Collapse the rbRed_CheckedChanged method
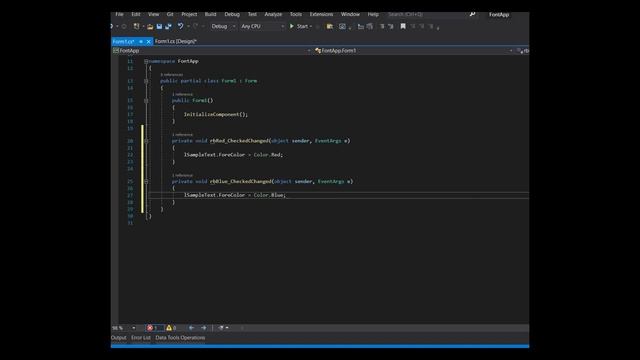640x360 pixels. [146, 141]
